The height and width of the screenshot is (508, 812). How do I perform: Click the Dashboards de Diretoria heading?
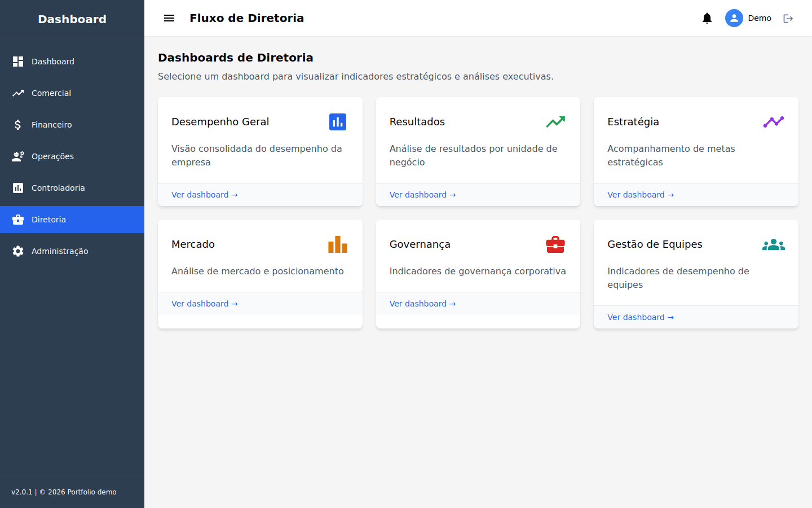tap(236, 58)
